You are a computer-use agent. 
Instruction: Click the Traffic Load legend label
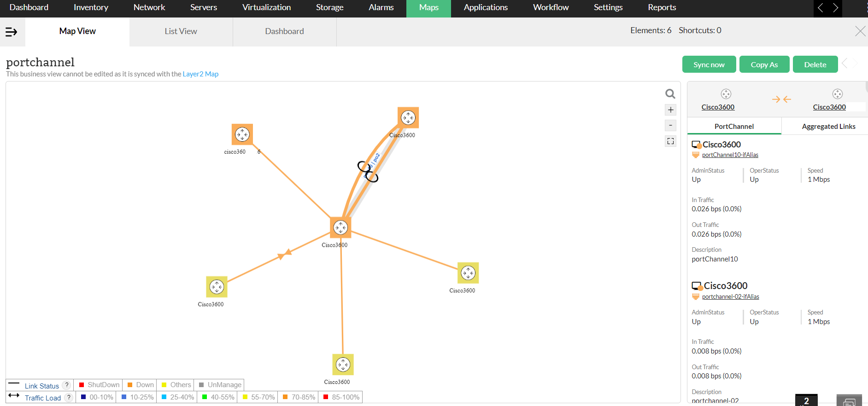click(x=43, y=398)
